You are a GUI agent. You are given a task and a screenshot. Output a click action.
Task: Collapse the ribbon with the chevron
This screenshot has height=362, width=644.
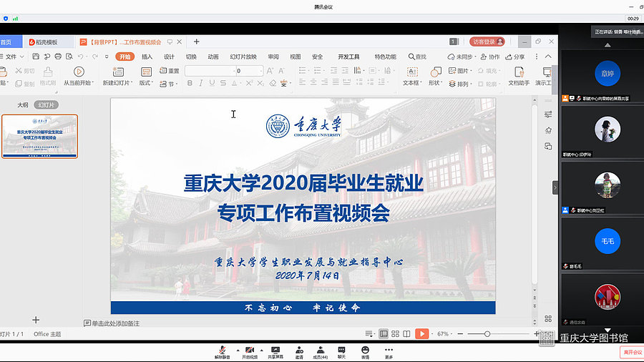[548, 57]
